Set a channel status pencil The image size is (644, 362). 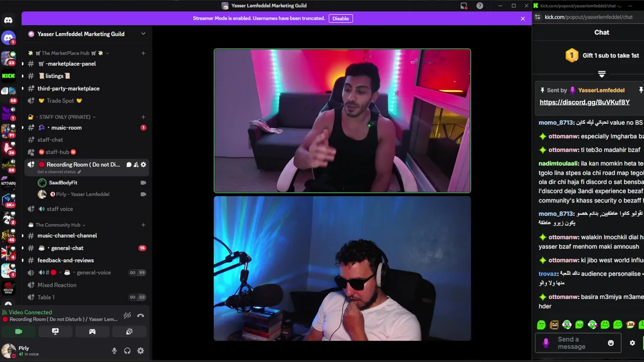tap(79, 172)
